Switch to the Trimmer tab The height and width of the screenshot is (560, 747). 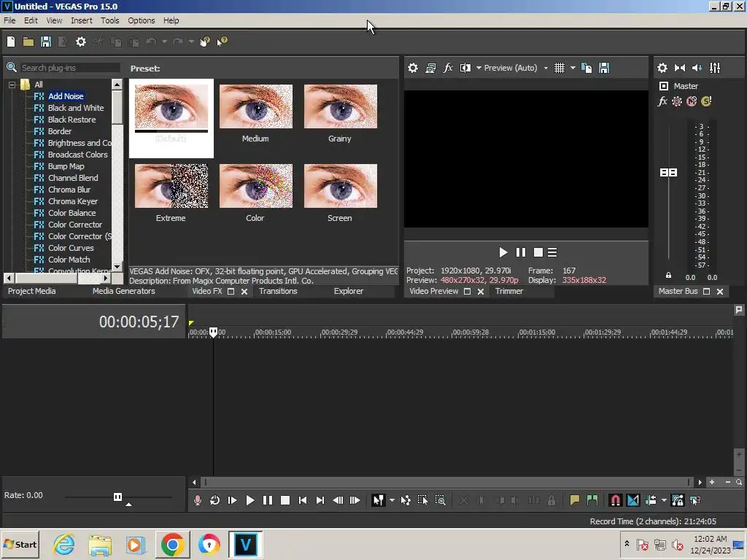[x=508, y=291]
